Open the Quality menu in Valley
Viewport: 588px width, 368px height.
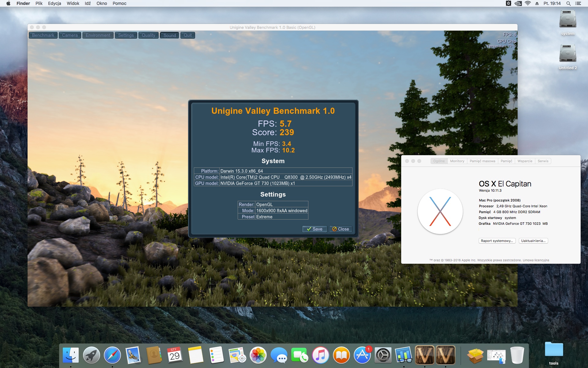pyautogui.click(x=148, y=35)
